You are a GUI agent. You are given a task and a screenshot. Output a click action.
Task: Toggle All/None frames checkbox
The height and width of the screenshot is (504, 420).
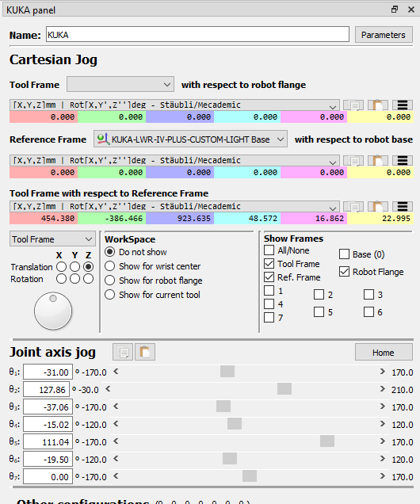pos(269,250)
